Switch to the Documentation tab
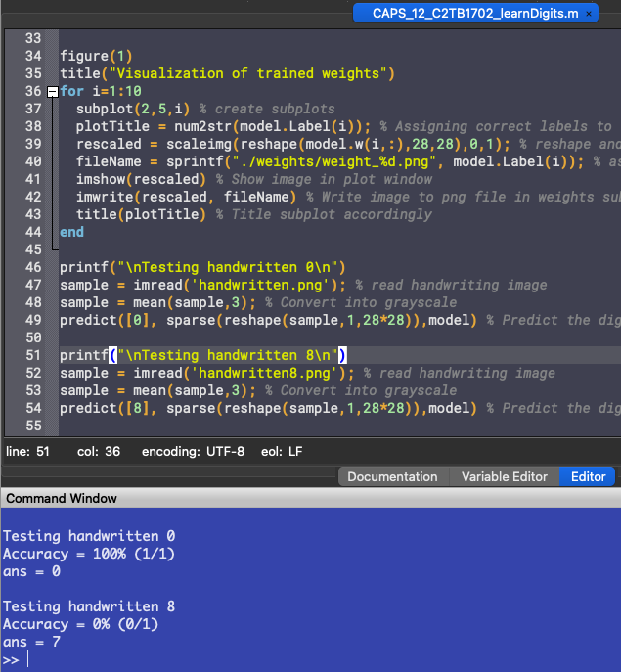Viewport: 621px width, 672px height. click(392, 476)
